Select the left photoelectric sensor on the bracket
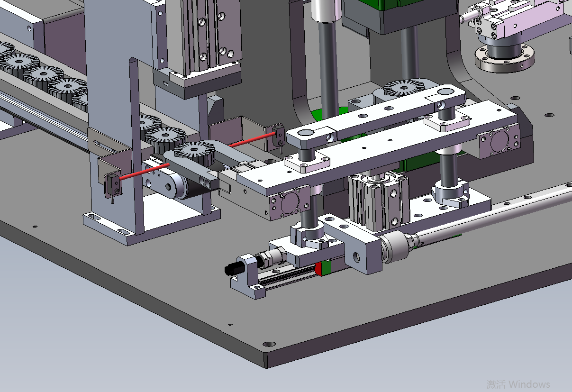This screenshot has width=572, height=392. coord(113,184)
